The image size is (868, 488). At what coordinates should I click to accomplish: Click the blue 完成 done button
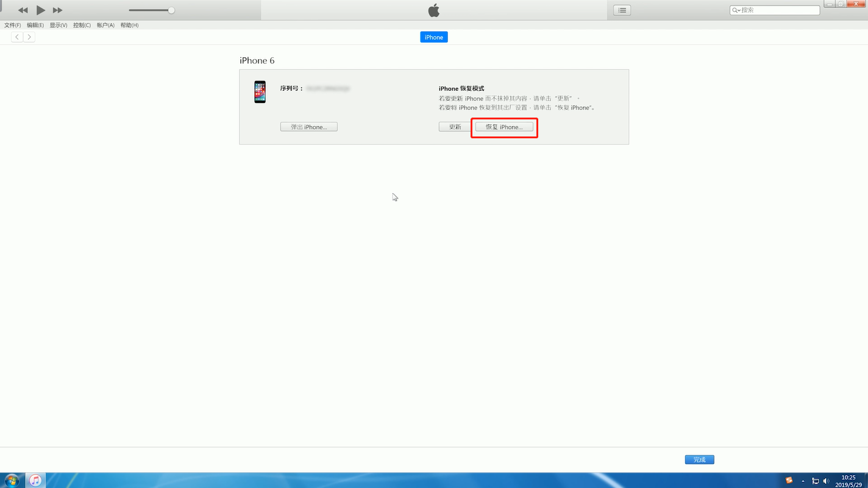[699, 459]
